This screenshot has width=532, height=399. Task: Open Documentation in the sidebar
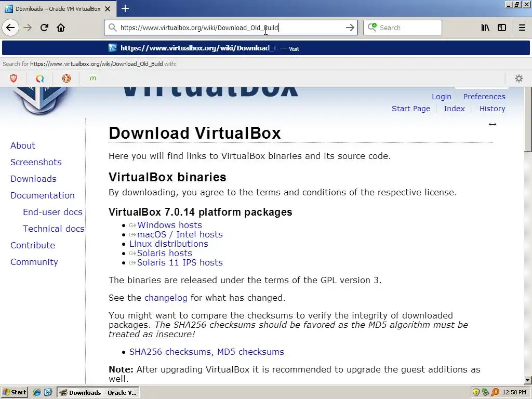tap(43, 195)
